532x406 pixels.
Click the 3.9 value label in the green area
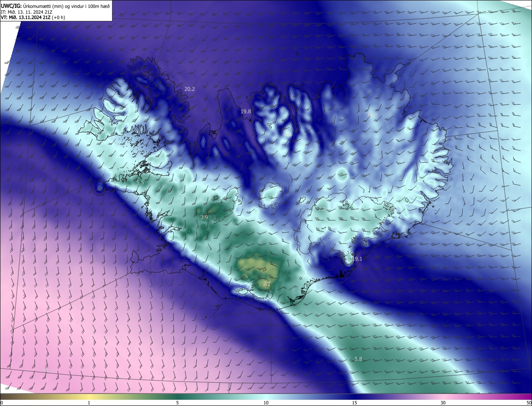pyautogui.click(x=204, y=217)
